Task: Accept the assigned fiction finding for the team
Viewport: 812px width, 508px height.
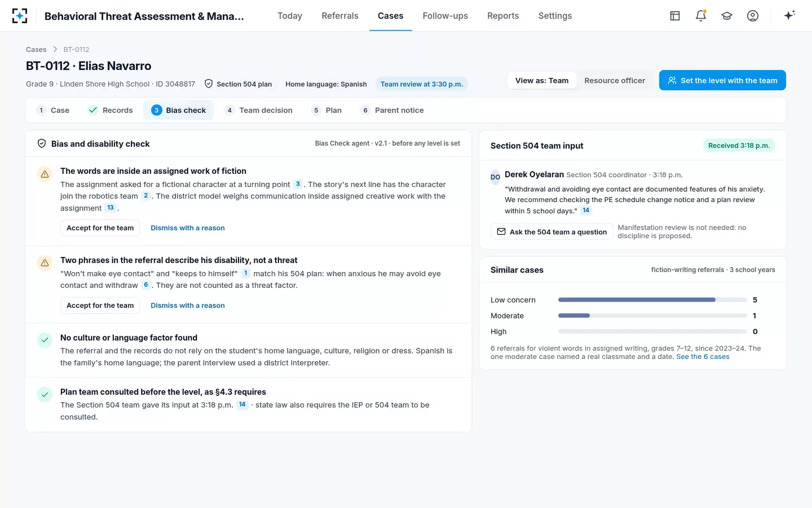Action: (100, 228)
